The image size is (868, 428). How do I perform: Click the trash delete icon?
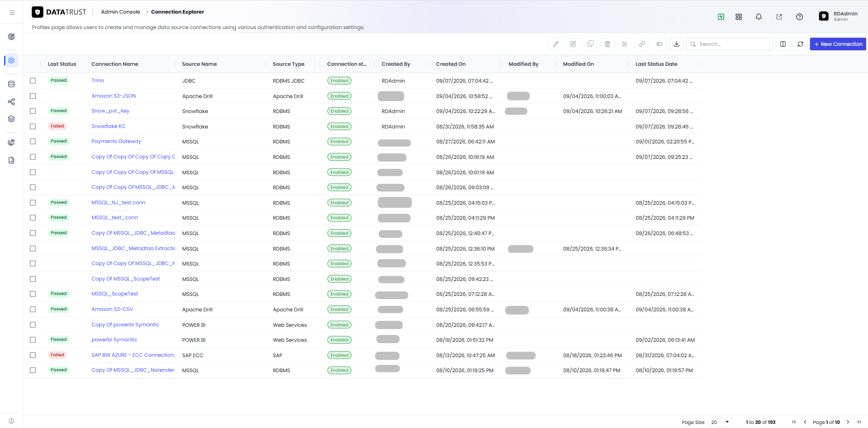pos(607,44)
